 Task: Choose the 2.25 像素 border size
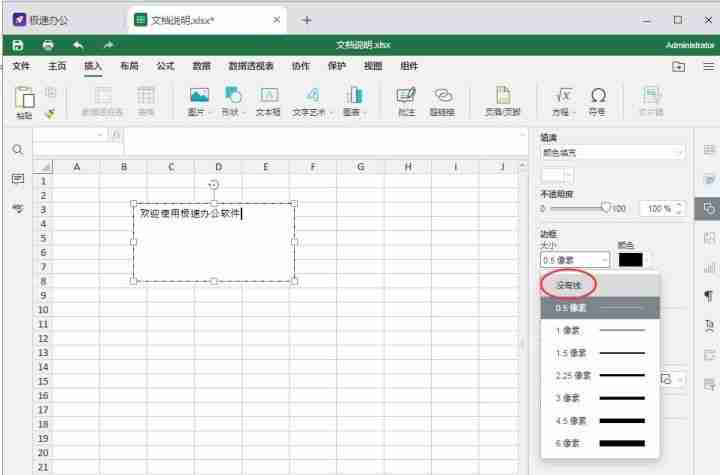pos(600,375)
